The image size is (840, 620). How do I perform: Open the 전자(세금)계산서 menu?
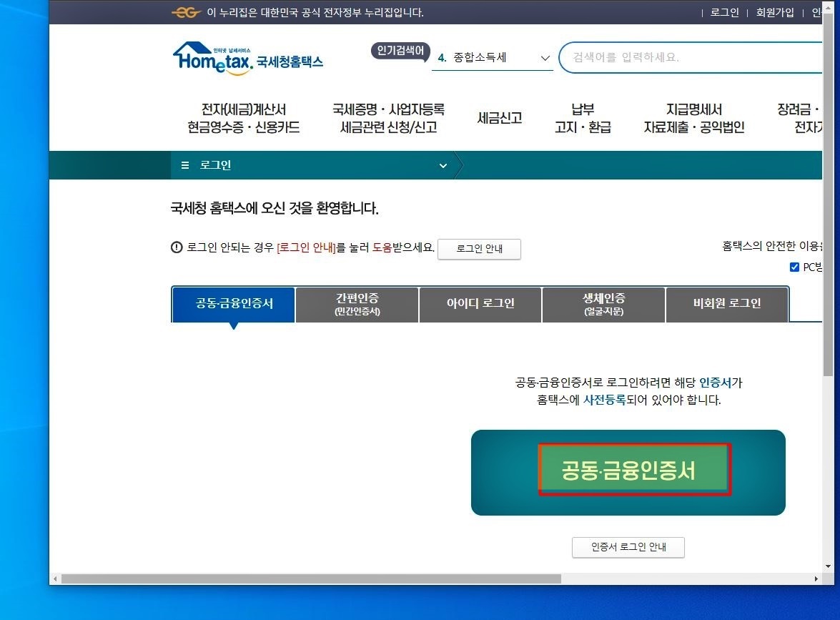click(x=243, y=119)
